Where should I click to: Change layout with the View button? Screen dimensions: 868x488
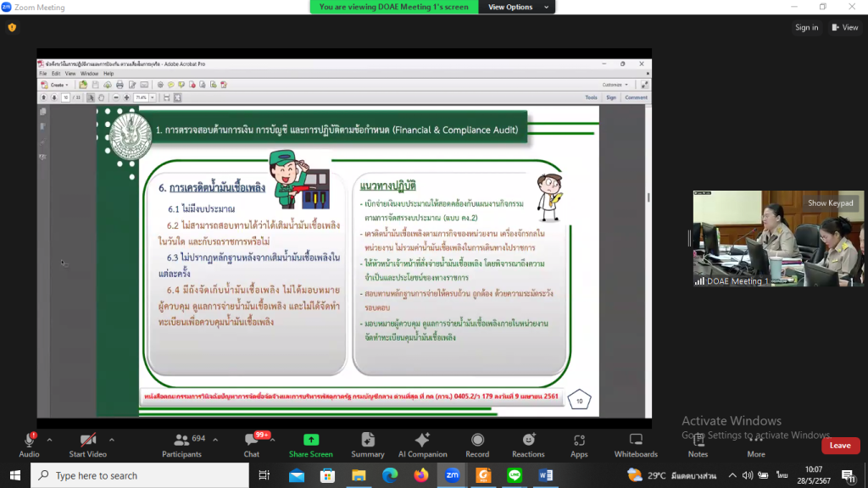(845, 27)
